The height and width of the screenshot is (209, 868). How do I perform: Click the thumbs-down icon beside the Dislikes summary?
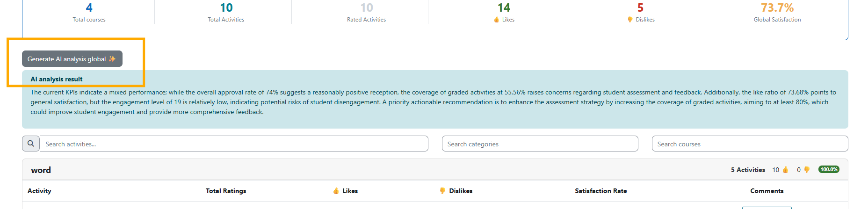(x=630, y=20)
